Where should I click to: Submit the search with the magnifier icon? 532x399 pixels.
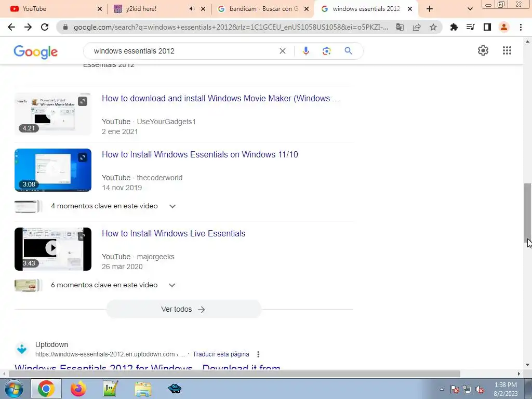coord(348,51)
